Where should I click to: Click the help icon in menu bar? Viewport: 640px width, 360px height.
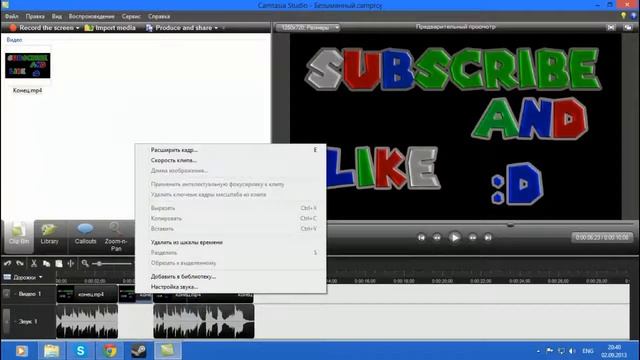tap(633, 16)
